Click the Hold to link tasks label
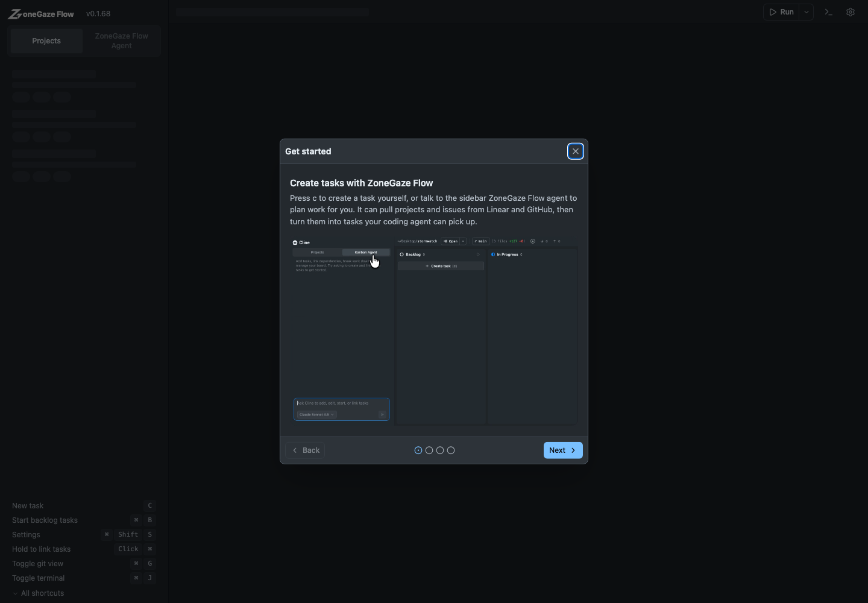The width and height of the screenshot is (868, 603). pos(41,549)
